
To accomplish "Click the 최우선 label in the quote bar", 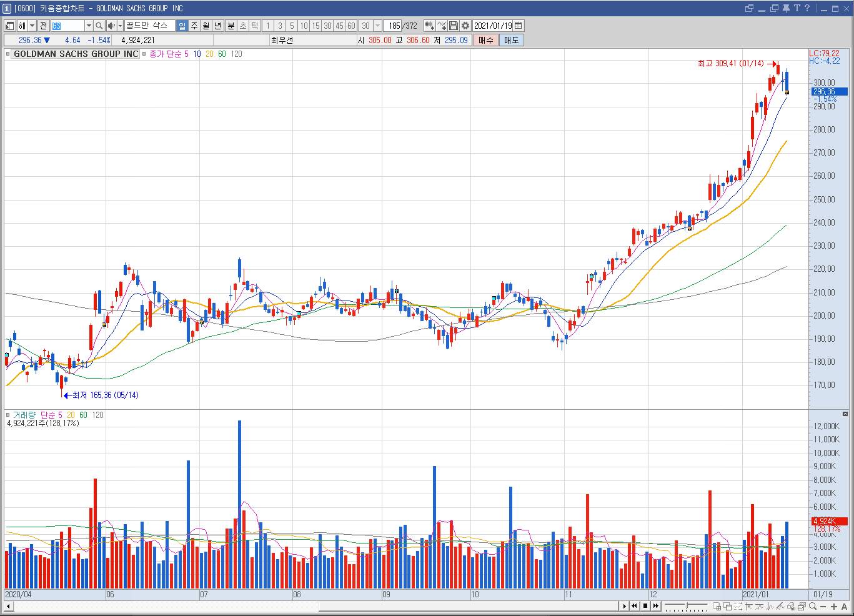I will click(281, 40).
